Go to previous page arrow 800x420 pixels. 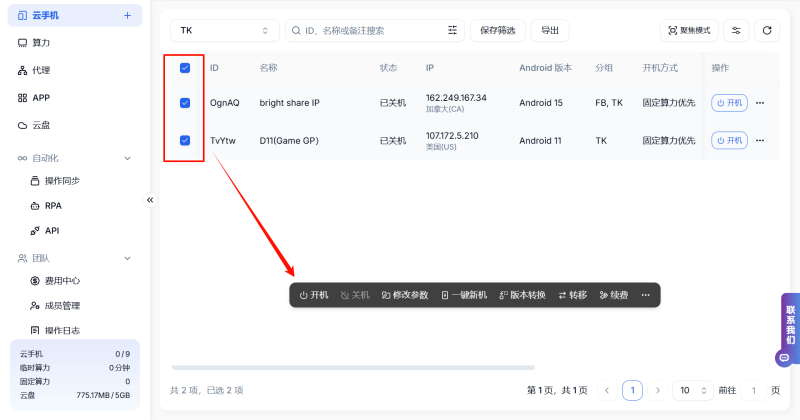tap(607, 390)
